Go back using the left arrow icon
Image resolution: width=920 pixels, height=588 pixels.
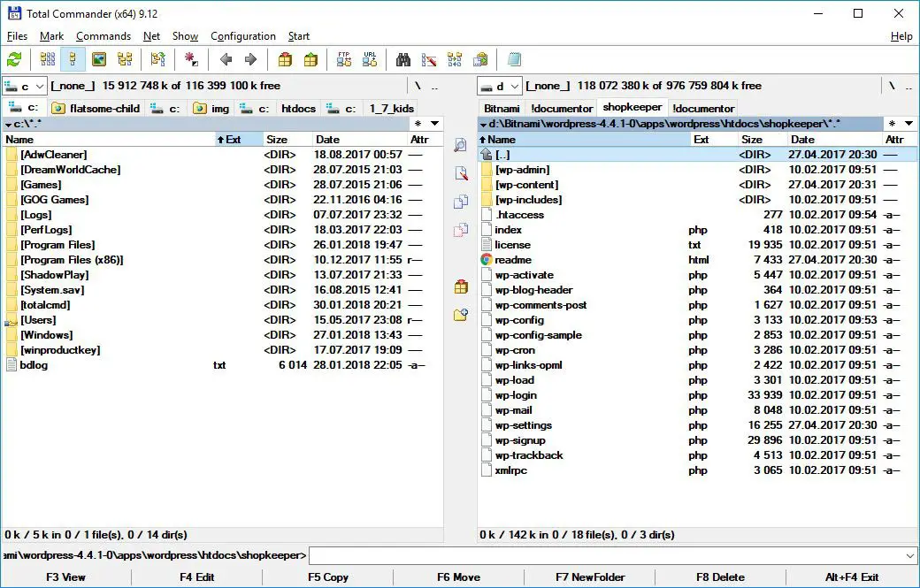click(x=226, y=59)
